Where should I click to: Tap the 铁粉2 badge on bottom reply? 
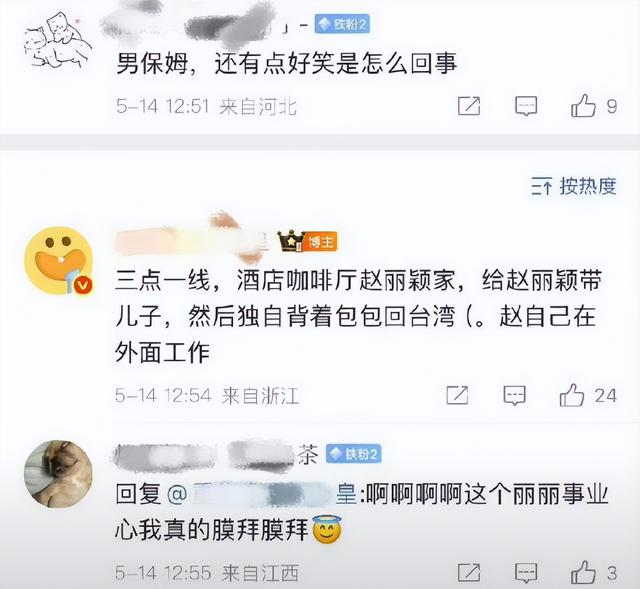pyautogui.click(x=353, y=453)
